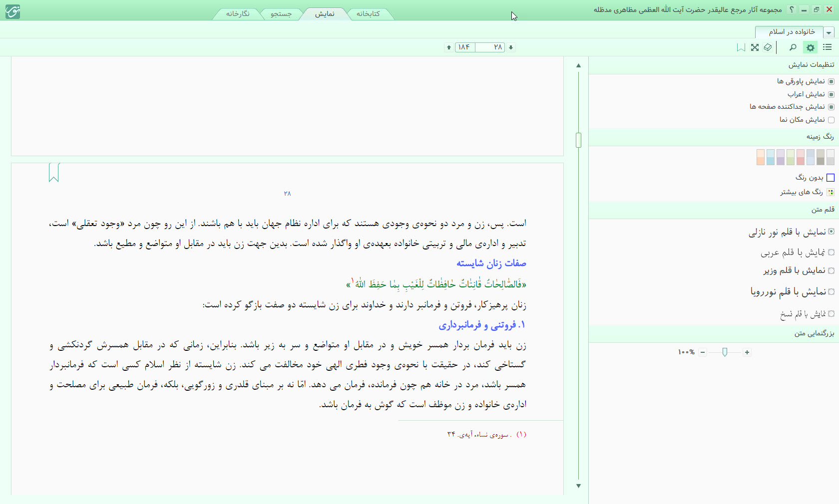The height and width of the screenshot is (504, 839).
Task: Toggle full screen with the expand arrows icon
Action: [x=755, y=47]
